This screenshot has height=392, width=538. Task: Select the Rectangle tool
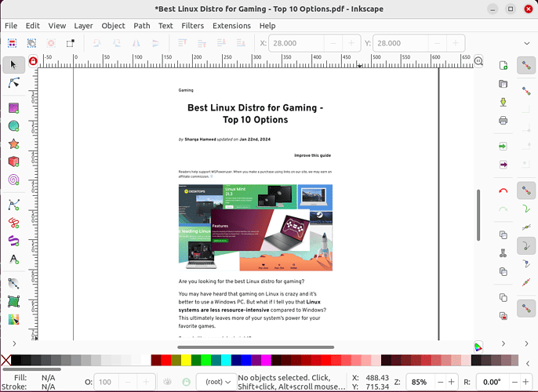point(13,108)
